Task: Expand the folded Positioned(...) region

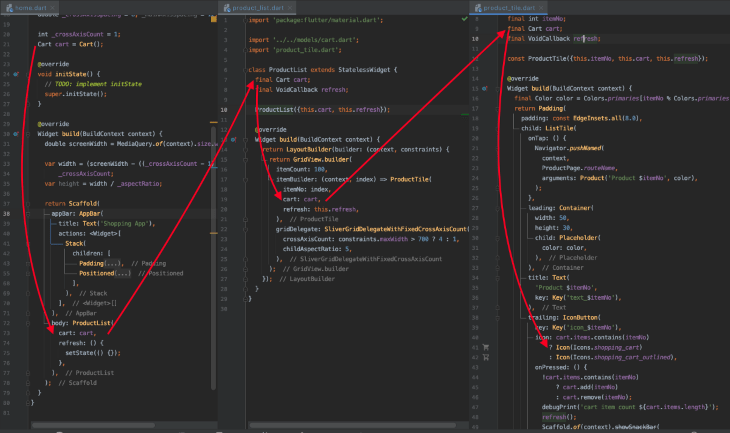Action: [x=105, y=273]
